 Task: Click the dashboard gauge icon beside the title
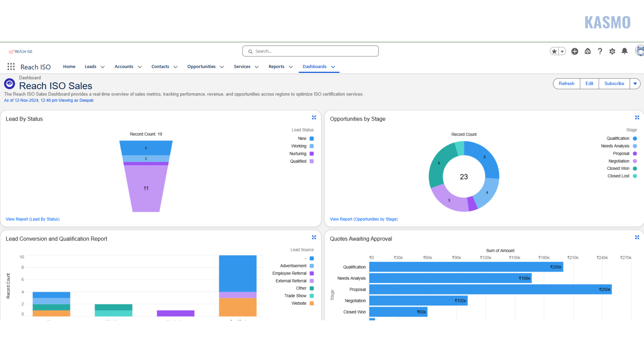tap(10, 84)
